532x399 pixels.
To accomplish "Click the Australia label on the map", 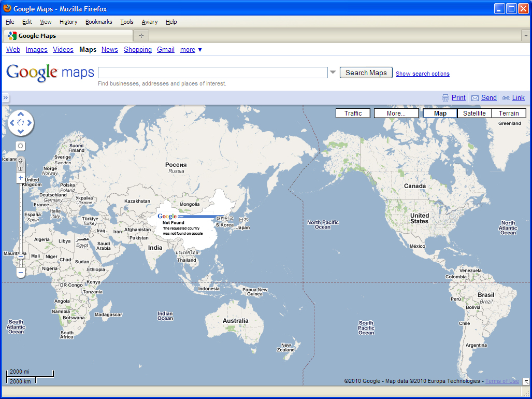I will coord(236,321).
